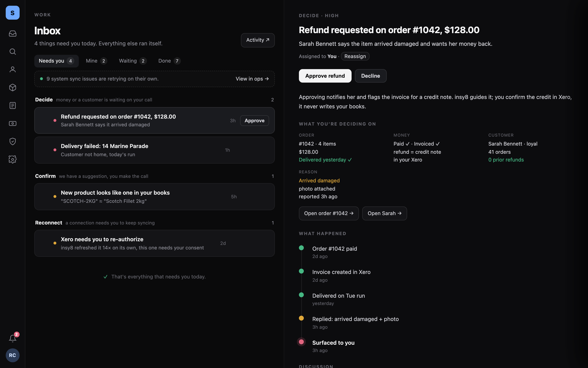Image resolution: width=588 pixels, height=368 pixels.
Task: Follow the View in ops link
Action: pyautogui.click(x=252, y=79)
